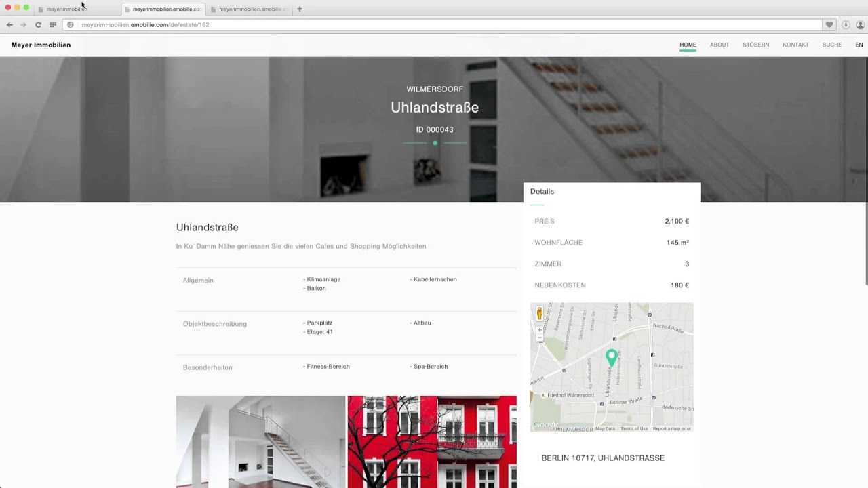This screenshot has width=868, height=488.
Task: Click the Spa-Bereich feature text
Action: click(x=429, y=367)
